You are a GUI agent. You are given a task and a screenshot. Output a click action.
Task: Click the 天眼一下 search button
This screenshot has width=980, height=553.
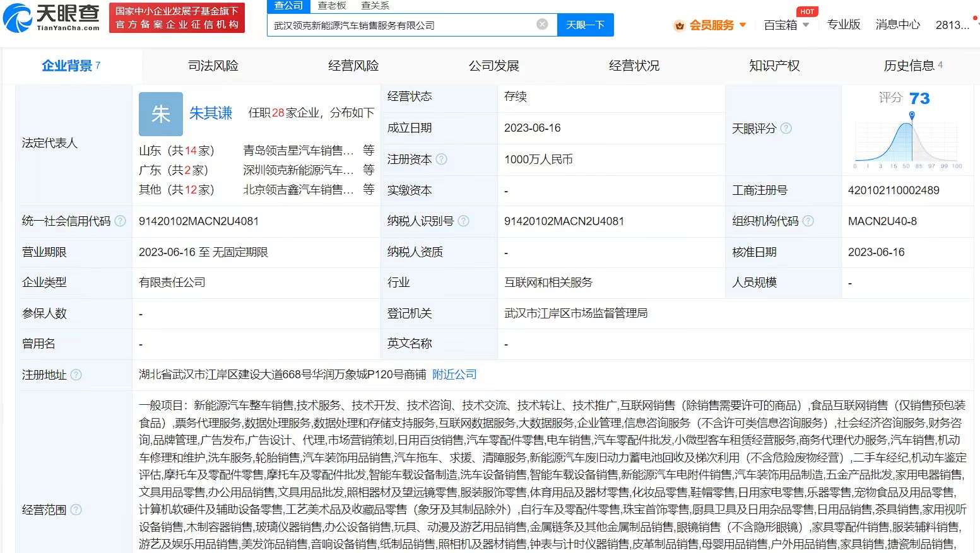585,25
